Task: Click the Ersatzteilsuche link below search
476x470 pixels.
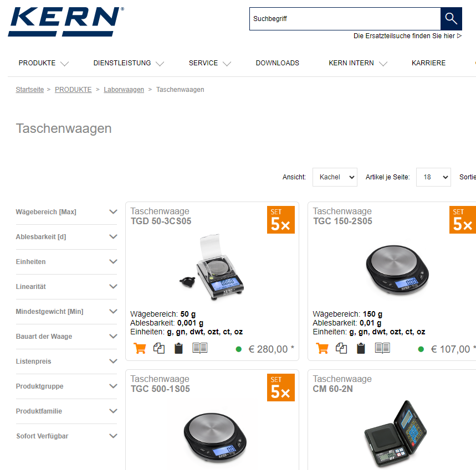Action: click(x=407, y=36)
